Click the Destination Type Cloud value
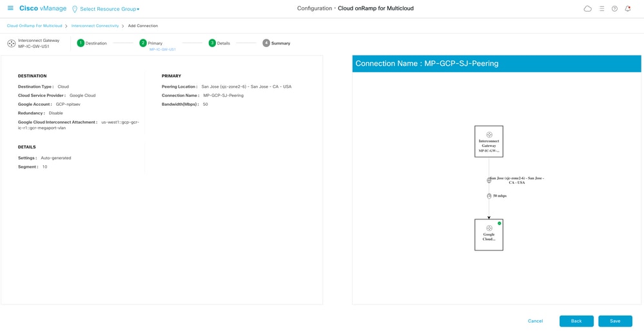Screen dimensions: 644x331 click(63, 86)
